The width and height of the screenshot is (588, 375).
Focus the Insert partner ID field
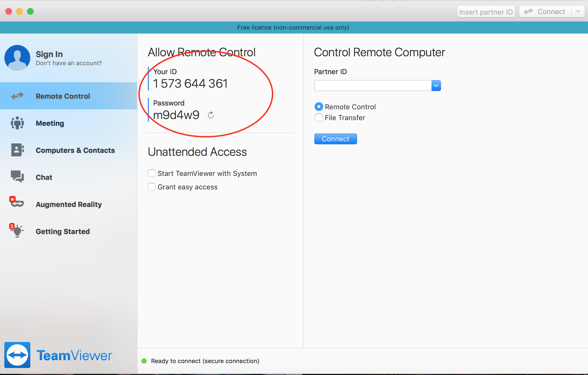[x=486, y=12]
